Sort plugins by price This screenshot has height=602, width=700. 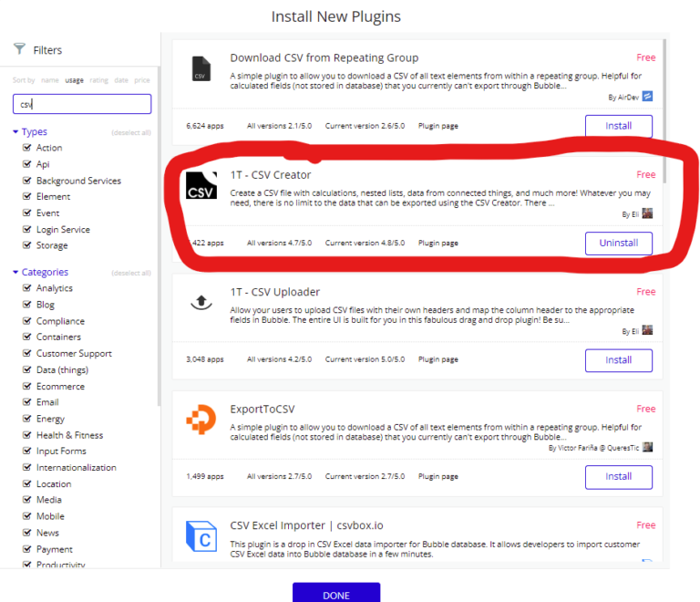(142, 80)
